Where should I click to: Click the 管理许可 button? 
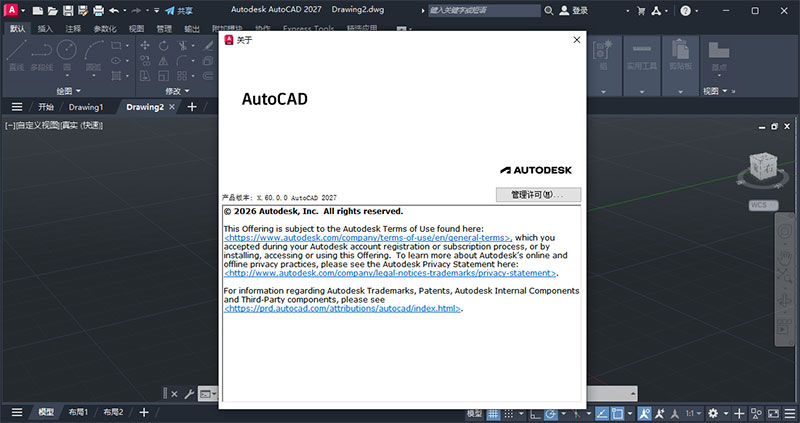538,194
